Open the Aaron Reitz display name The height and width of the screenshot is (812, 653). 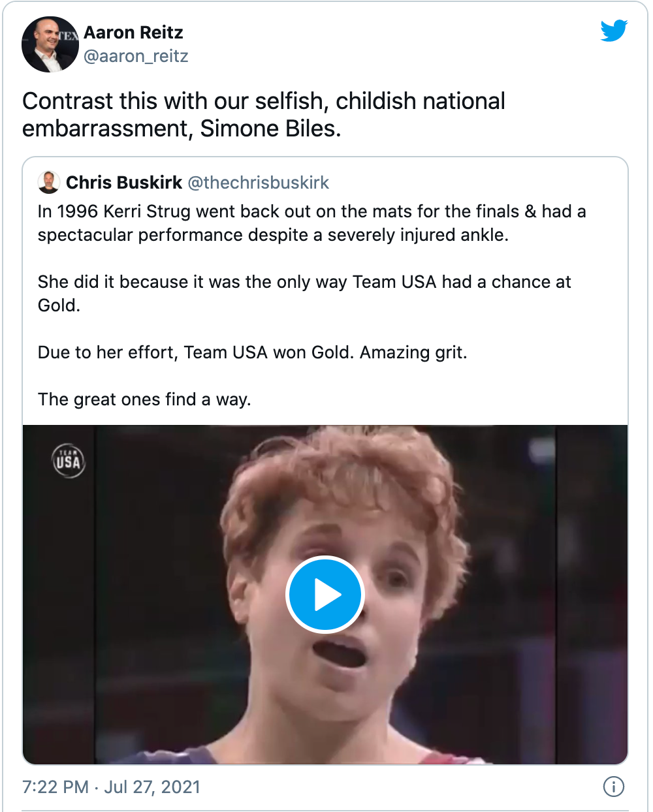[x=133, y=33]
